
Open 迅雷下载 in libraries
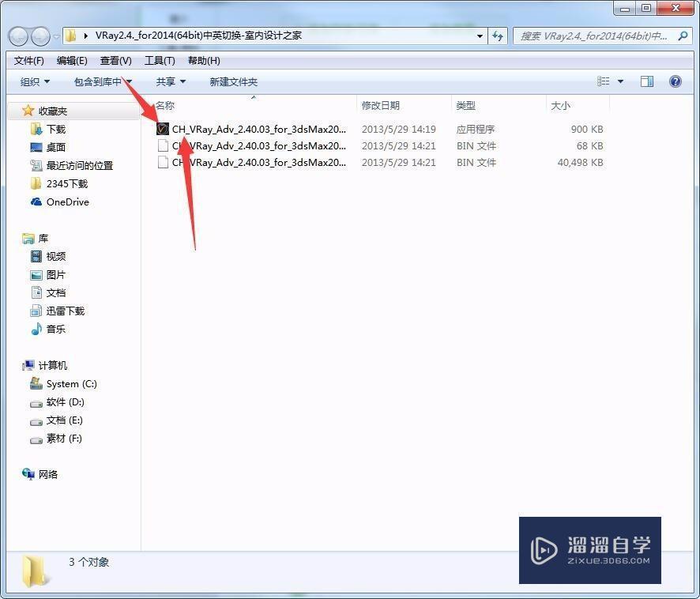pos(65,311)
